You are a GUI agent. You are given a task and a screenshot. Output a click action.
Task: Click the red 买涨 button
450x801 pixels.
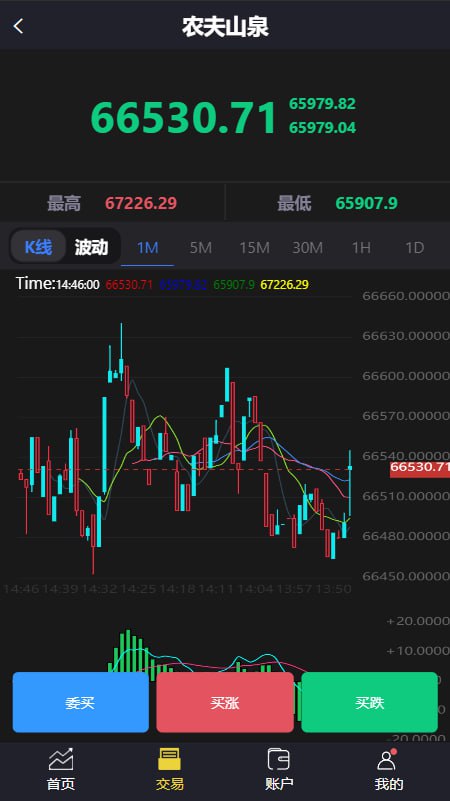click(x=225, y=702)
